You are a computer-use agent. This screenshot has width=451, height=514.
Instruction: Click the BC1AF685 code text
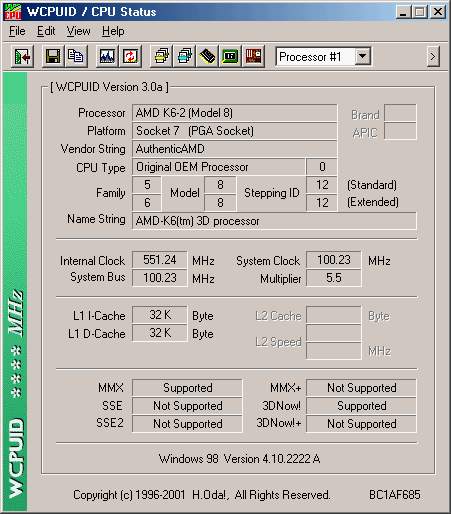tap(395, 495)
